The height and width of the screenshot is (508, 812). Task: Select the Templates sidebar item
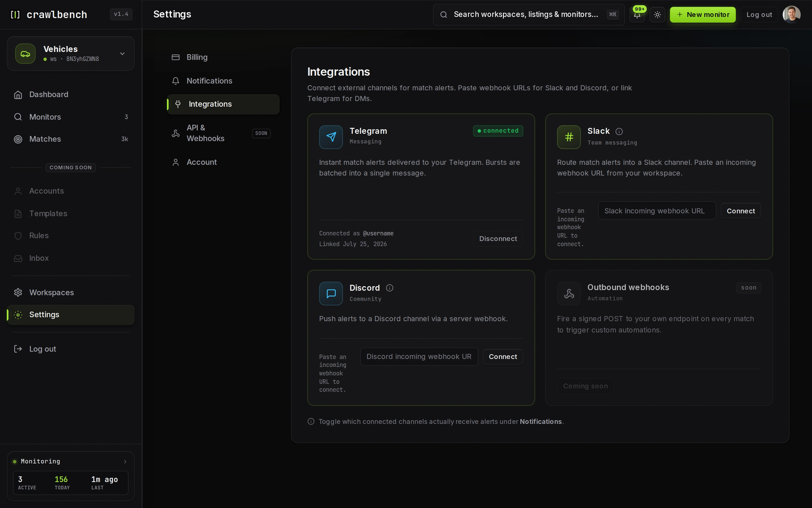click(x=71, y=213)
